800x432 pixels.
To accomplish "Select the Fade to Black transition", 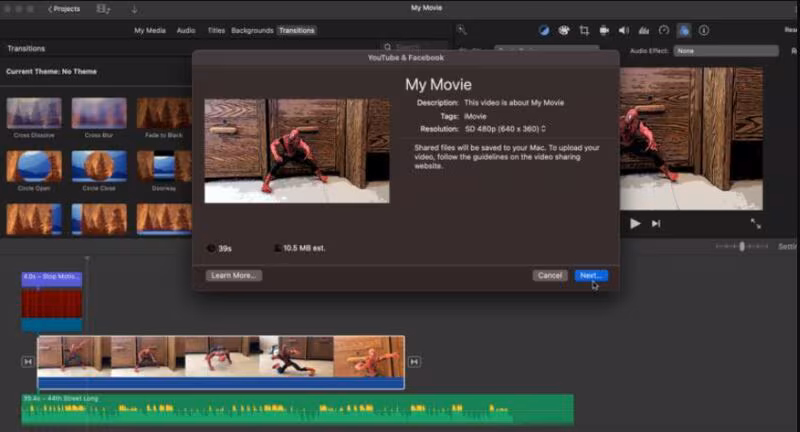I will [x=164, y=113].
